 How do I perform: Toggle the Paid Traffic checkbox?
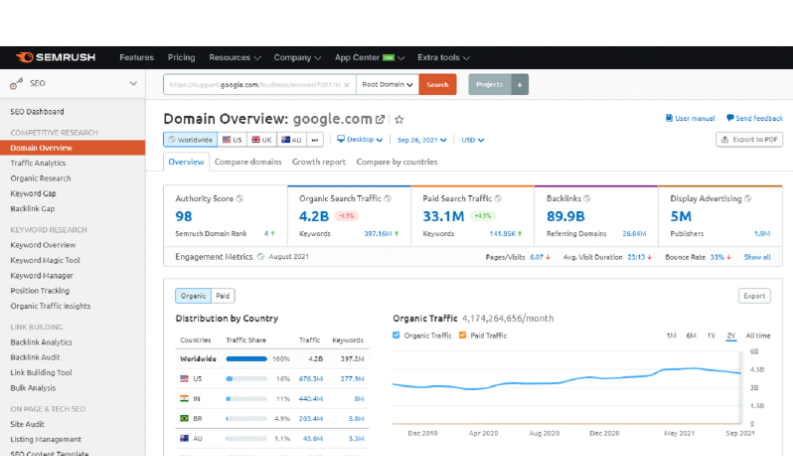[462, 335]
